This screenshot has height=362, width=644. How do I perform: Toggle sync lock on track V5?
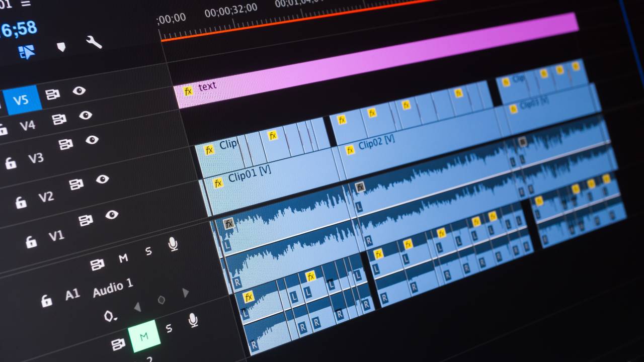53,94
